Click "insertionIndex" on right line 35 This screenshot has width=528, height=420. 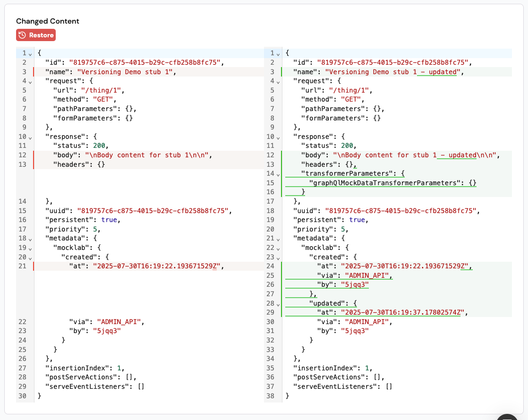pos(332,368)
